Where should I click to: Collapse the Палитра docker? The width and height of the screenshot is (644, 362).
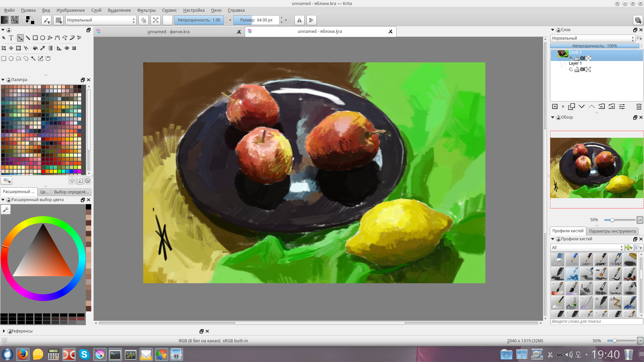click(3, 80)
